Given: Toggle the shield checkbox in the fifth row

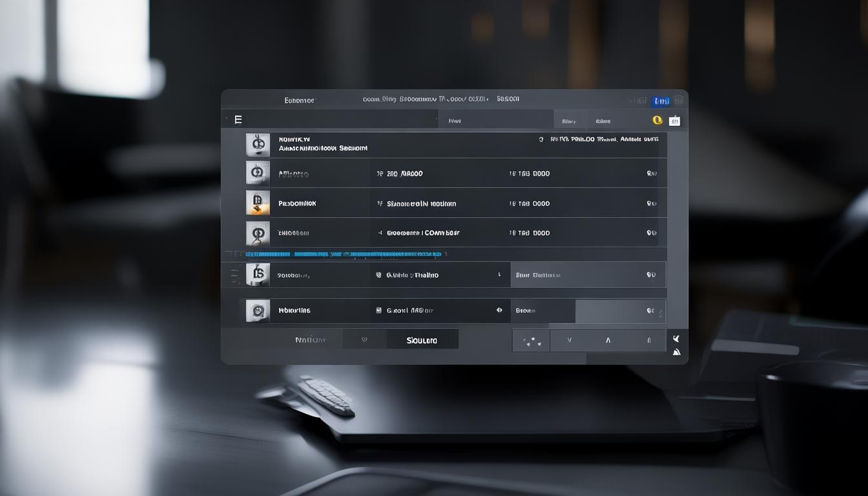Looking at the screenshot, I should [x=379, y=275].
